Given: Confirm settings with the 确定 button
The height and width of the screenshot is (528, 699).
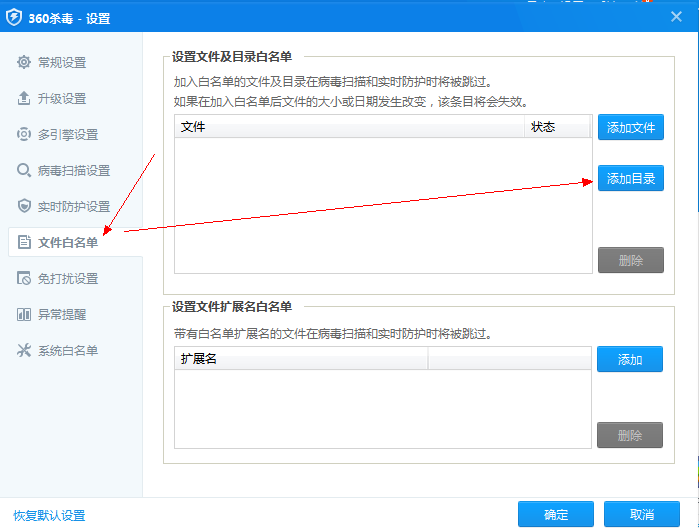Looking at the screenshot, I should (x=555, y=514).
